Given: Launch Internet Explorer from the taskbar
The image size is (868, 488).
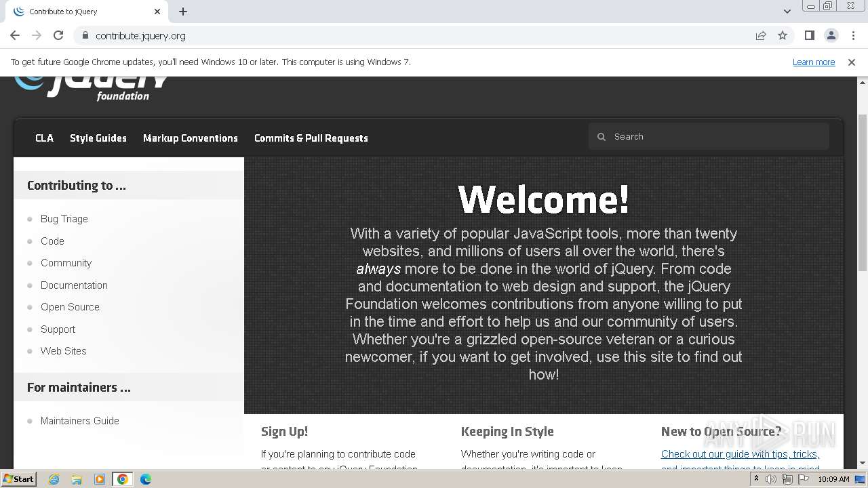Looking at the screenshot, I should [x=54, y=479].
